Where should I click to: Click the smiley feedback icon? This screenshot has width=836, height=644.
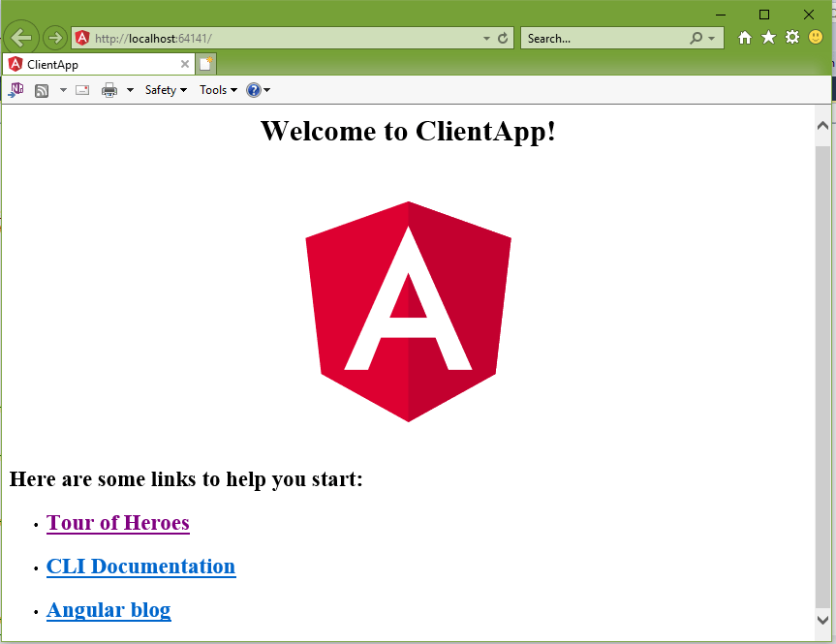click(x=816, y=38)
